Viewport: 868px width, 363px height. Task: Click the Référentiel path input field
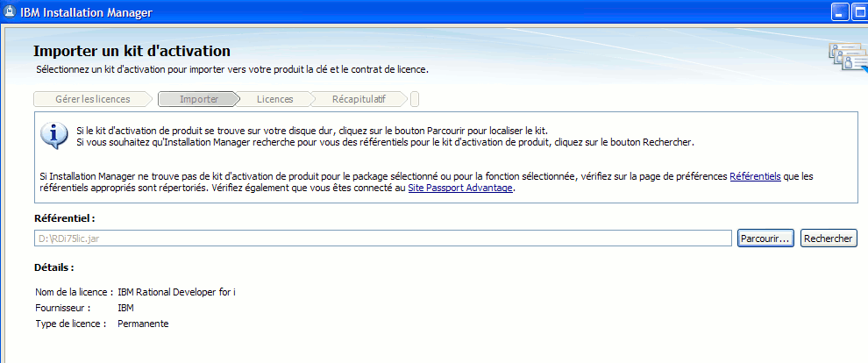pos(383,238)
